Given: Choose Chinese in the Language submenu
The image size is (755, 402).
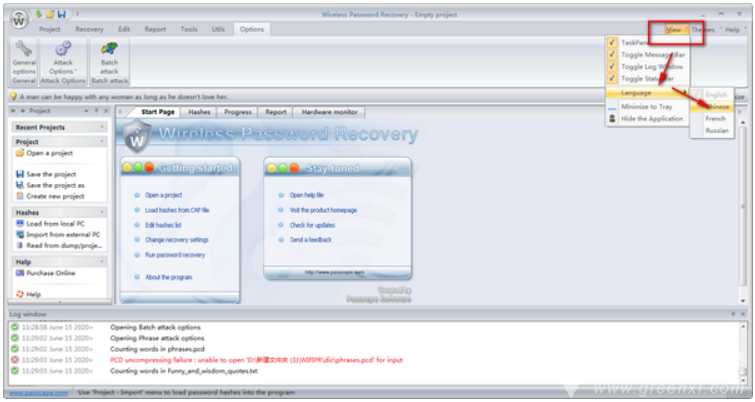Looking at the screenshot, I should click(x=712, y=107).
